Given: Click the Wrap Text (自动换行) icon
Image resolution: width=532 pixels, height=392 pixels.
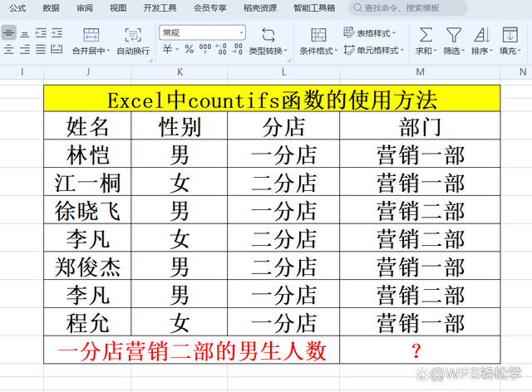Looking at the screenshot, I should tap(132, 36).
